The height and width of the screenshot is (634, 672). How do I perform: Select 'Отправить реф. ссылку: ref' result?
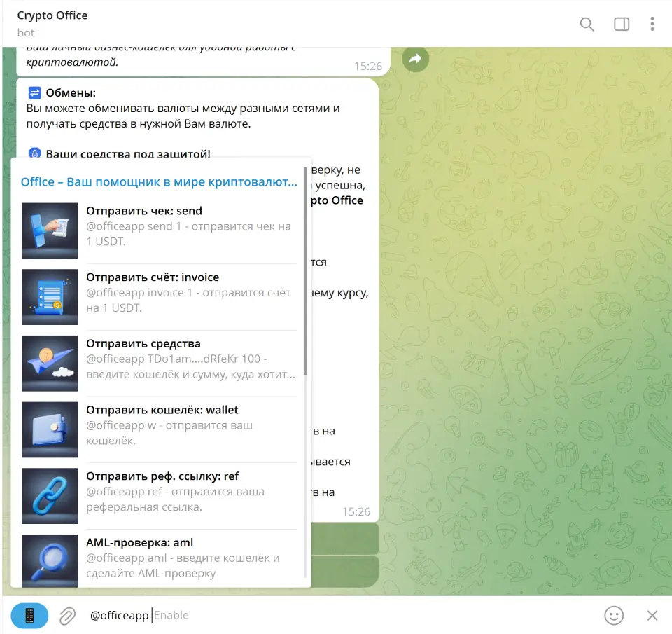coord(160,496)
